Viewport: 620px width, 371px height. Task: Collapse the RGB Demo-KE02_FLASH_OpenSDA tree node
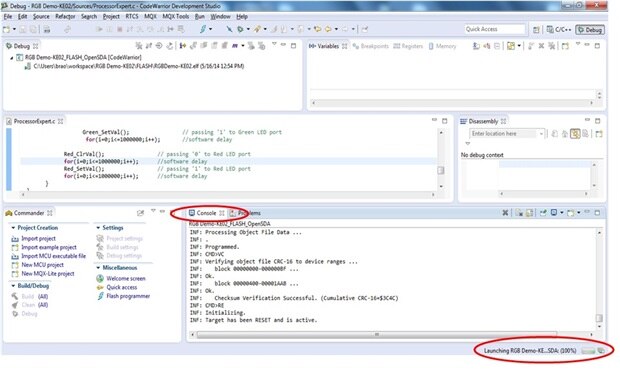(x=12, y=58)
